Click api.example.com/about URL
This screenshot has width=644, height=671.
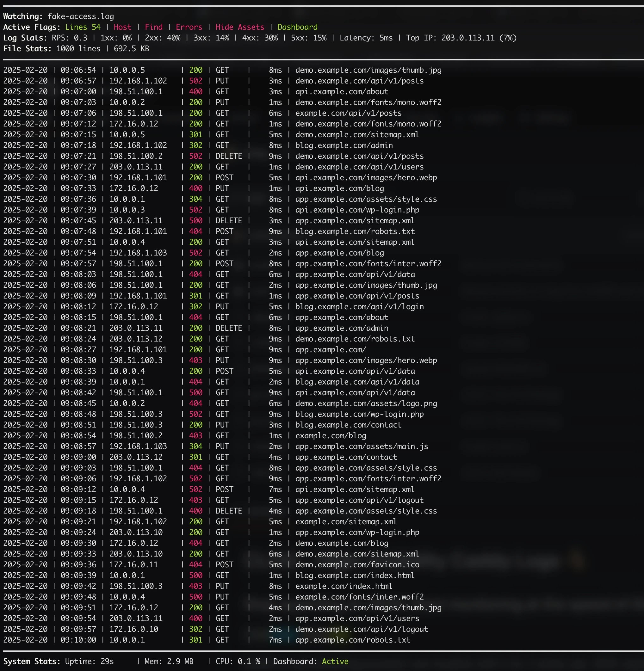[342, 92]
